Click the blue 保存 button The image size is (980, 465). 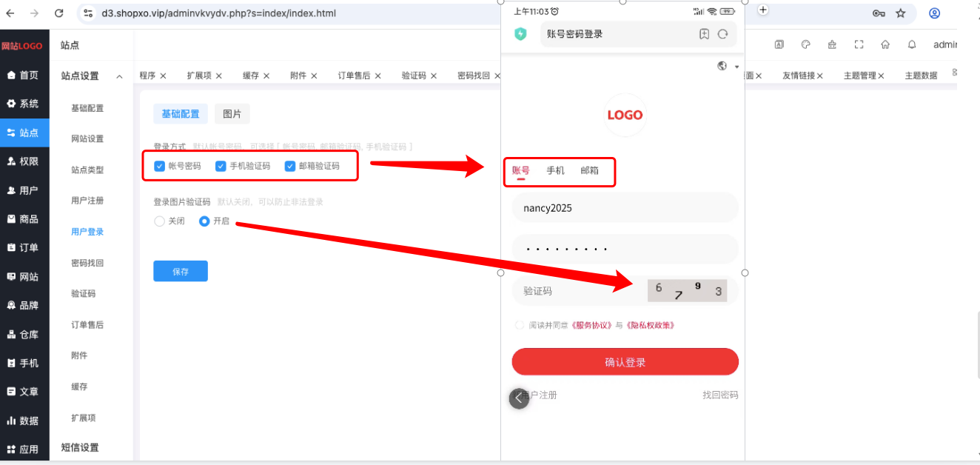point(181,271)
